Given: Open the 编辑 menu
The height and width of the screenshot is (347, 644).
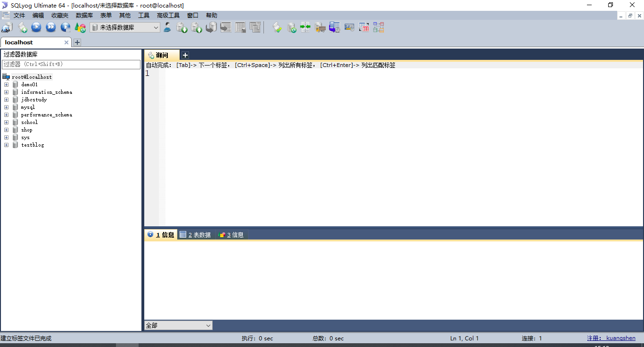Looking at the screenshot, I should coord(38,16).
